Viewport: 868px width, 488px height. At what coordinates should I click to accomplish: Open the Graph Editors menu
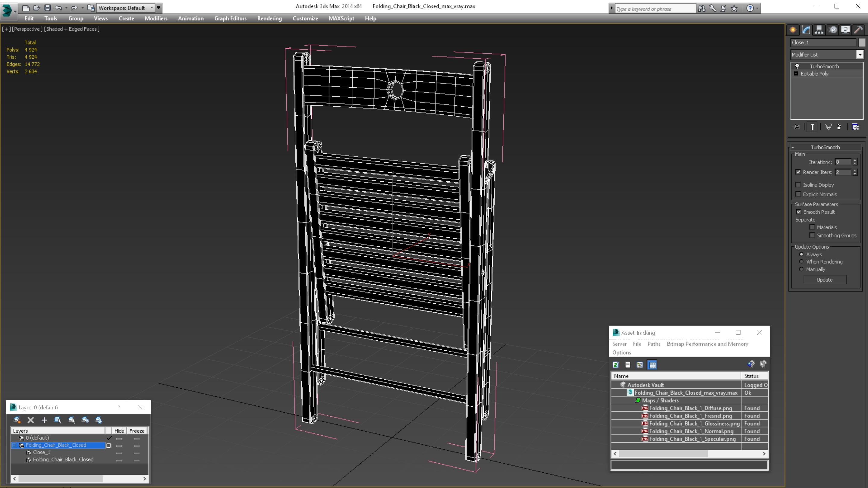[230, 18]
